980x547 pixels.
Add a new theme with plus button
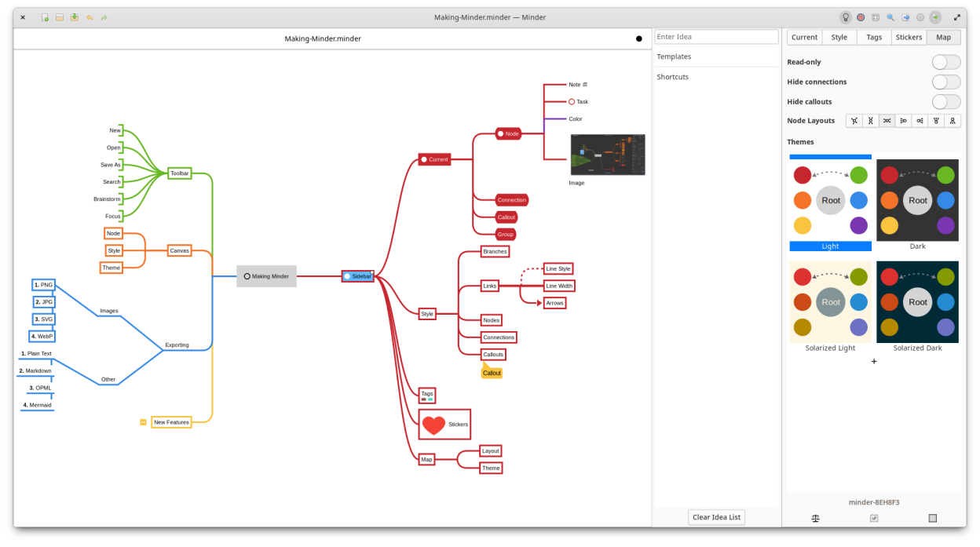pyautogui.click(x=874, y=362)
